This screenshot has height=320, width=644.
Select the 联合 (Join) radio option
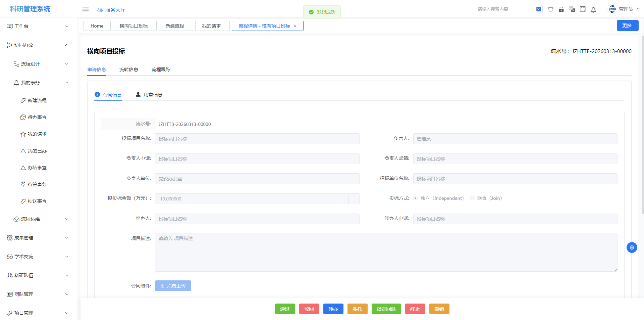472,198
